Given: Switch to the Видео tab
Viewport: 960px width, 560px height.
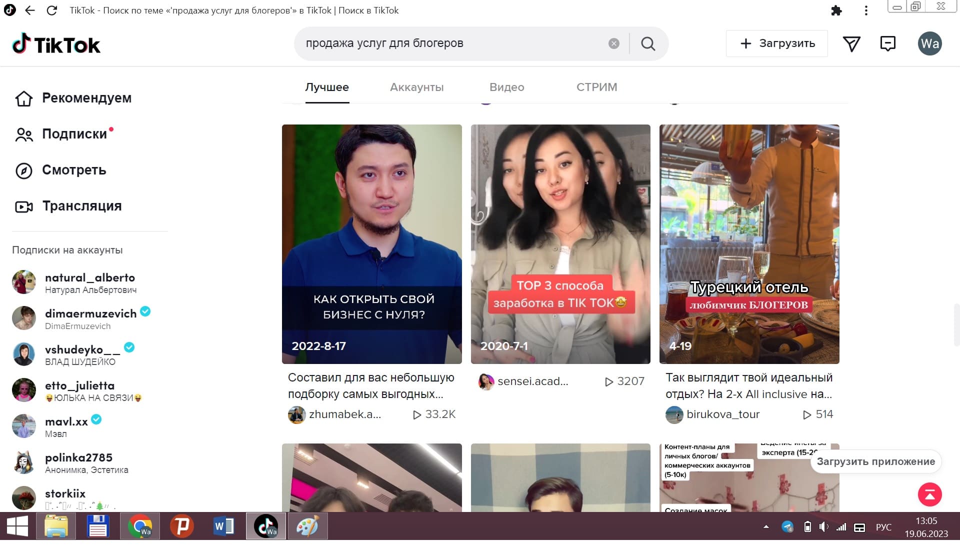Looking at the screenshot, I should (x=506, y=87).
